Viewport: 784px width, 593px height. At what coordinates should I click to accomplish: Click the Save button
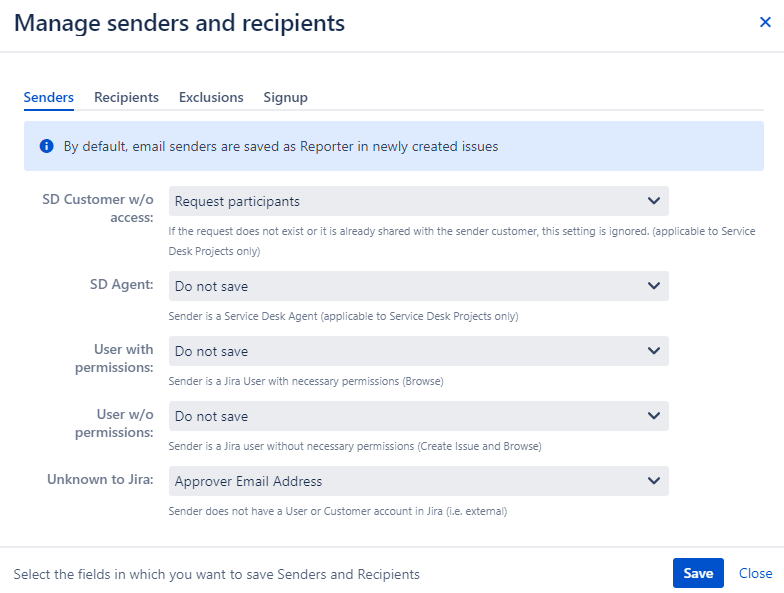698,573
